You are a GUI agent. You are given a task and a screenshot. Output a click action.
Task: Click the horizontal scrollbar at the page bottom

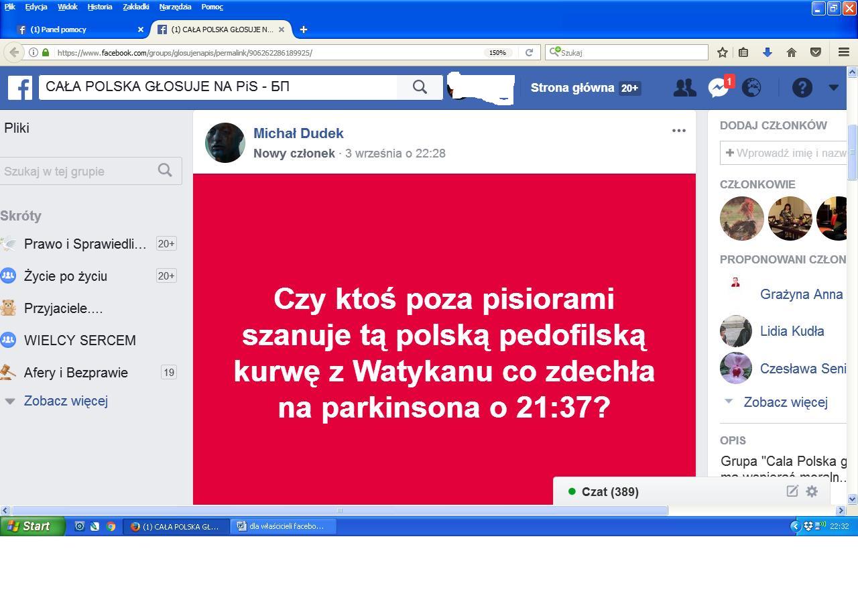(339, 511)
